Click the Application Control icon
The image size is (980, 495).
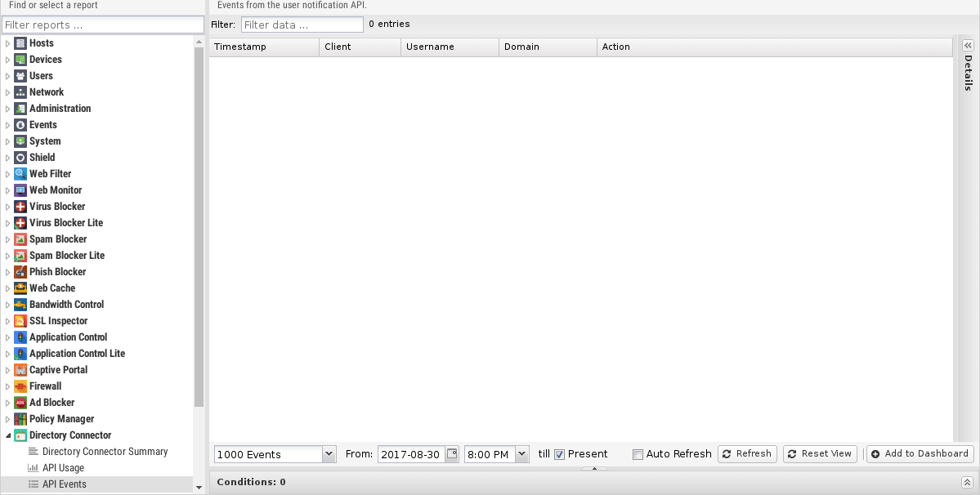[x=20, y=337]
